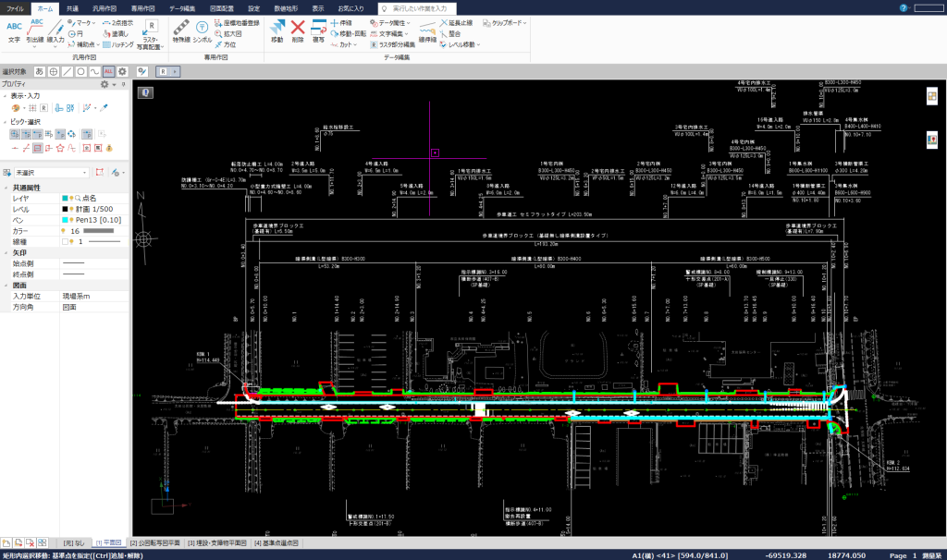Choose the 文字 ABC text tool
This screenshot has width=947, height=560.
point(15,31)
